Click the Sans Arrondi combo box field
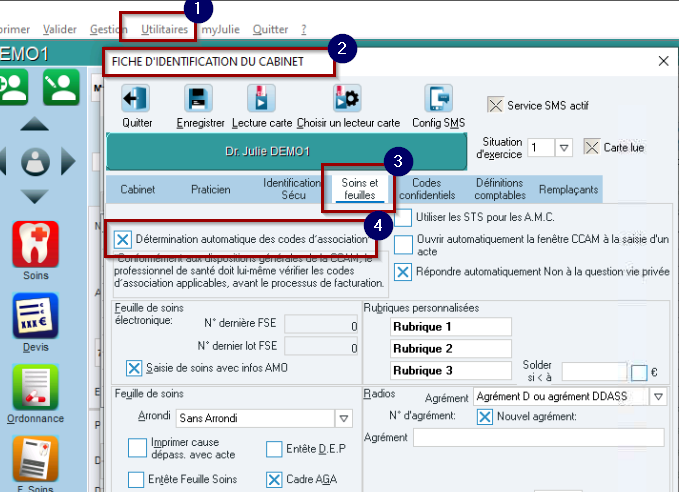The width and height of the screenshot is (679, 492). pyautogui.click(x=255, y=418)
